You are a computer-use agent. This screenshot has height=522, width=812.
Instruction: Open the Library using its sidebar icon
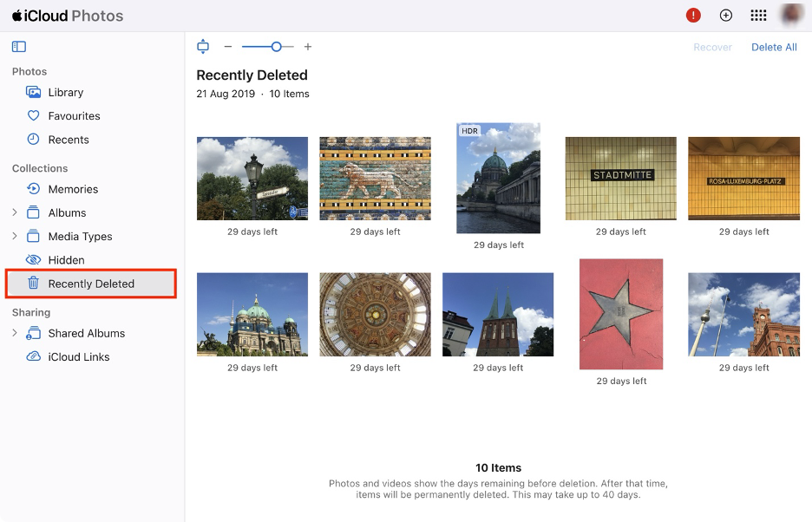34,92
